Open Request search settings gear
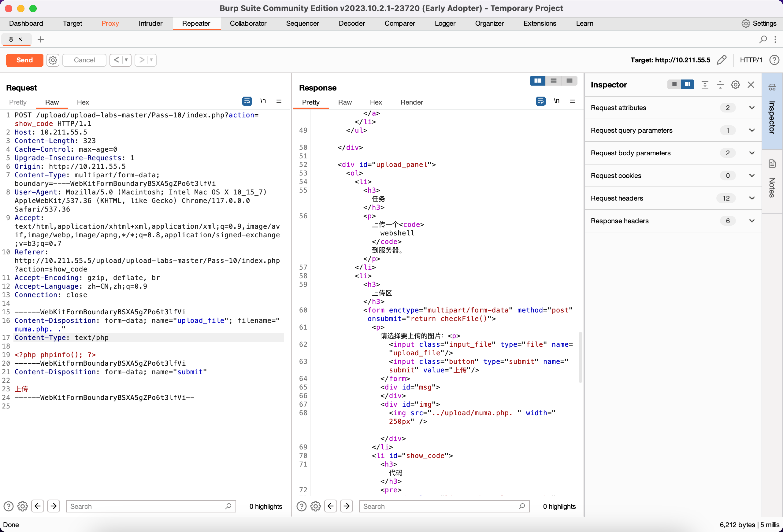783x532 pixels. pos(23,506)
